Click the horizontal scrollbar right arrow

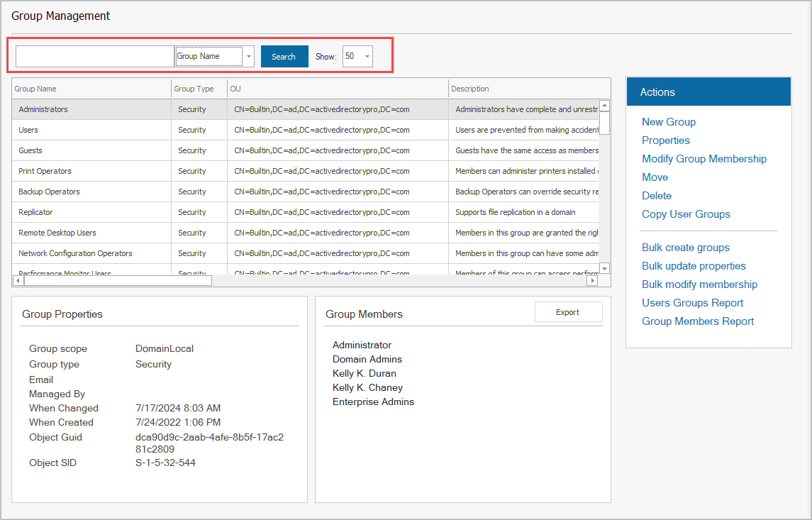click(592, 281)
